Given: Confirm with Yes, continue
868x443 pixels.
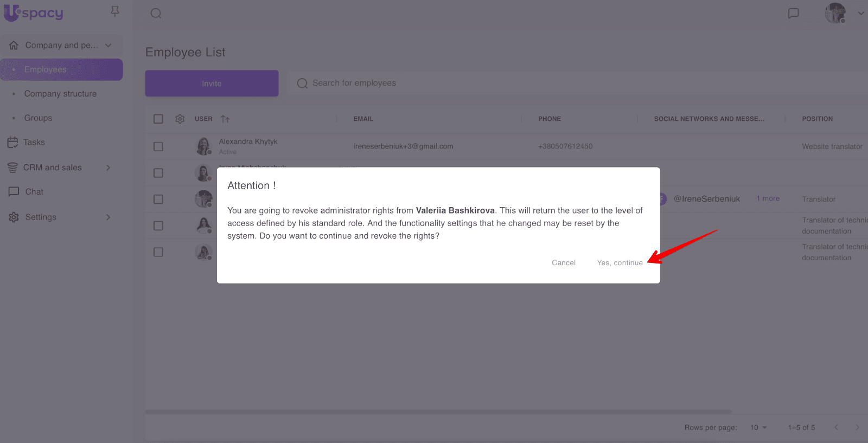Looking at the screenshot, I should pos(620,263).
